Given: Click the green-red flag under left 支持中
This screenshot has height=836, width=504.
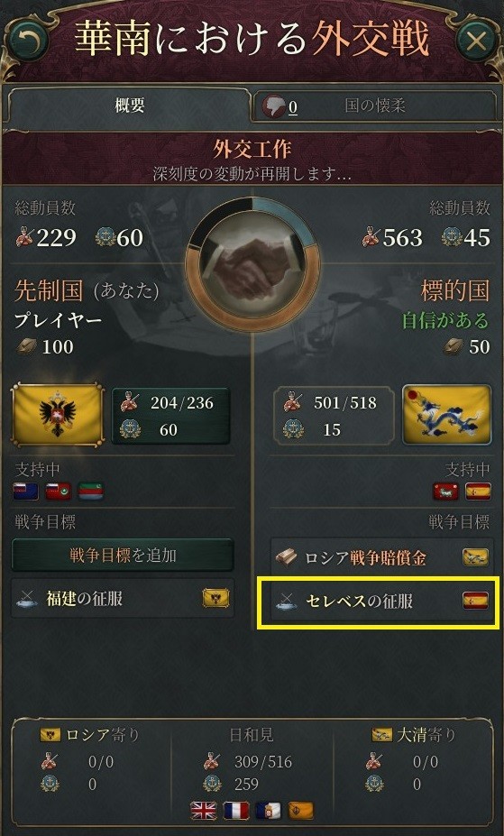Looking at the screenshot, I should 91,491.
